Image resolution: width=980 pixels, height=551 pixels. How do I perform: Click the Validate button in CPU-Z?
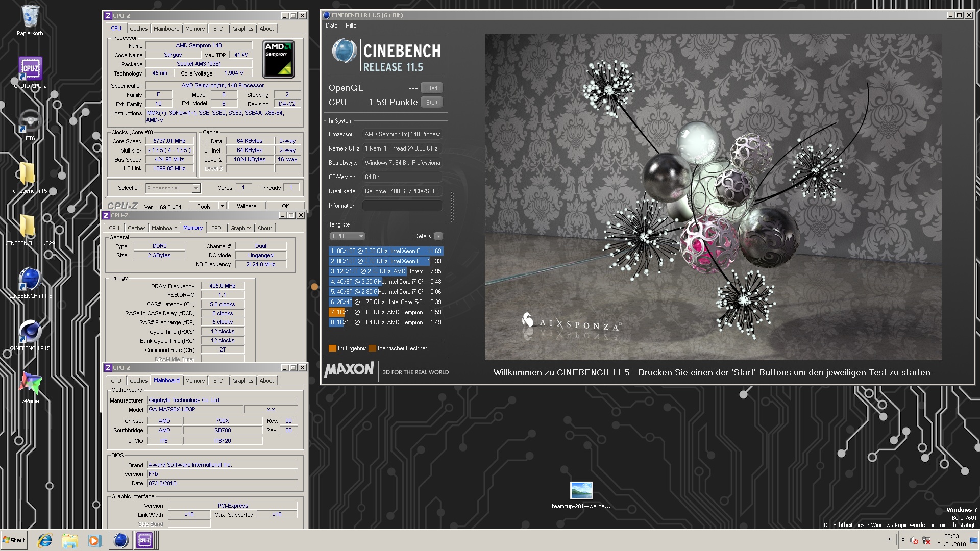point(247,206)
